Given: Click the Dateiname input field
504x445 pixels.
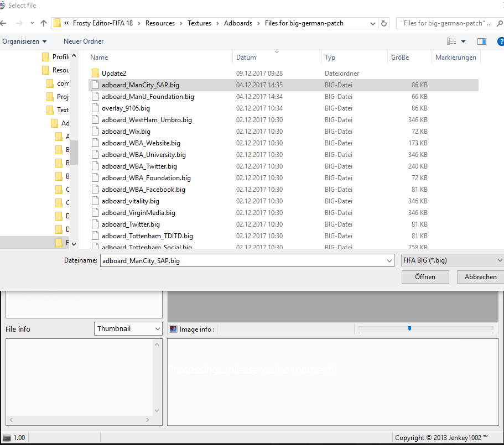Looking at the screenshot, I should coord(243,260).
